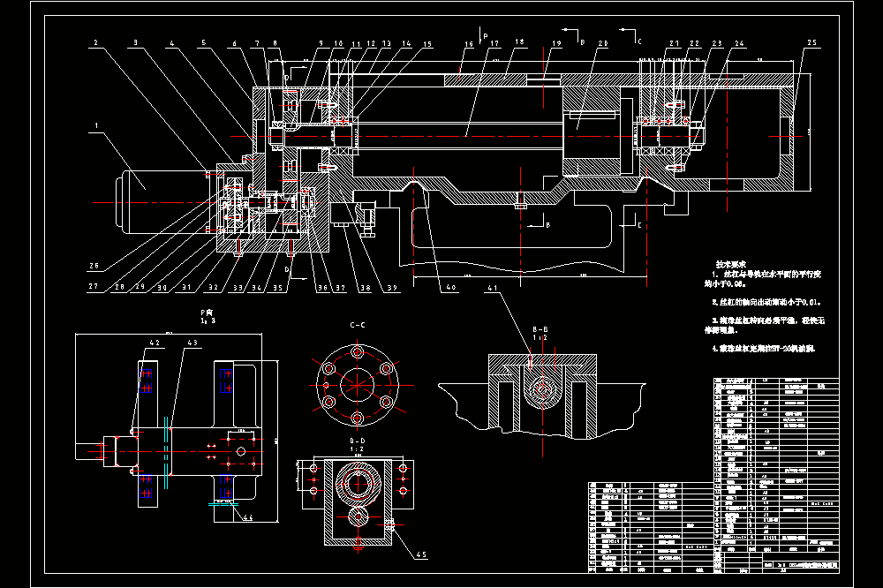Click part callout label 11

(357, 44)
